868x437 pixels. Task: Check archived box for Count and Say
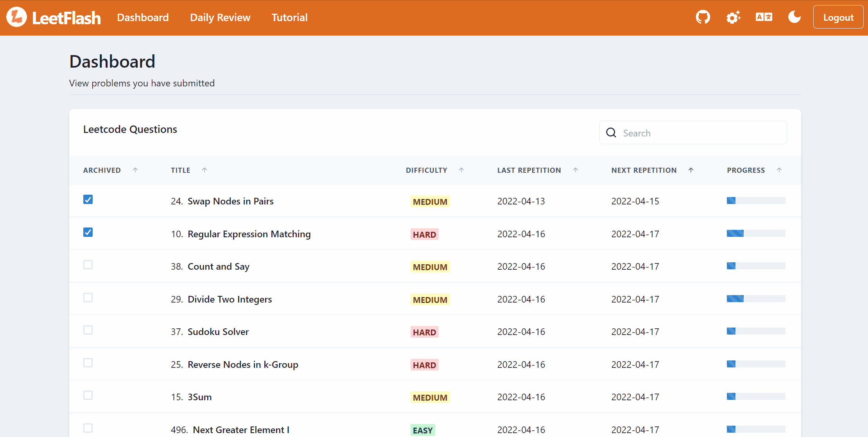[x=88, y=265]
